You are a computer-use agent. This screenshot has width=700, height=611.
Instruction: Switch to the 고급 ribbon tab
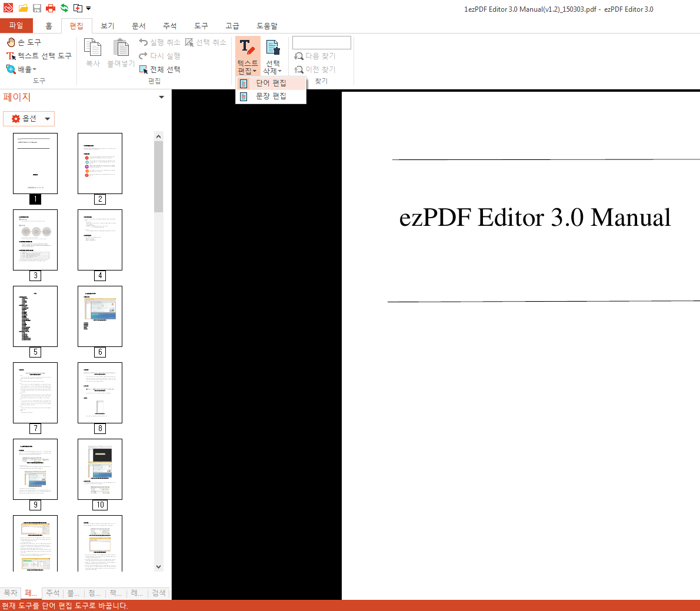[232, 26]
